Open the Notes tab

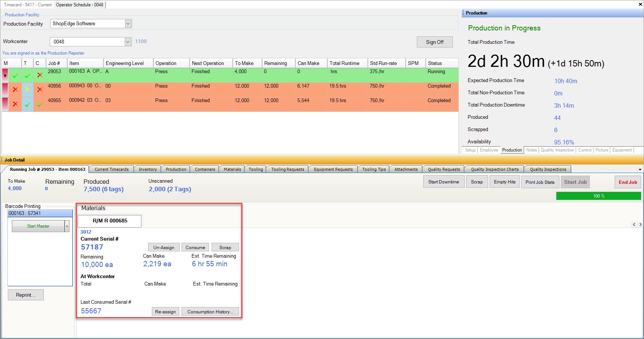click(x=532, y=150)
